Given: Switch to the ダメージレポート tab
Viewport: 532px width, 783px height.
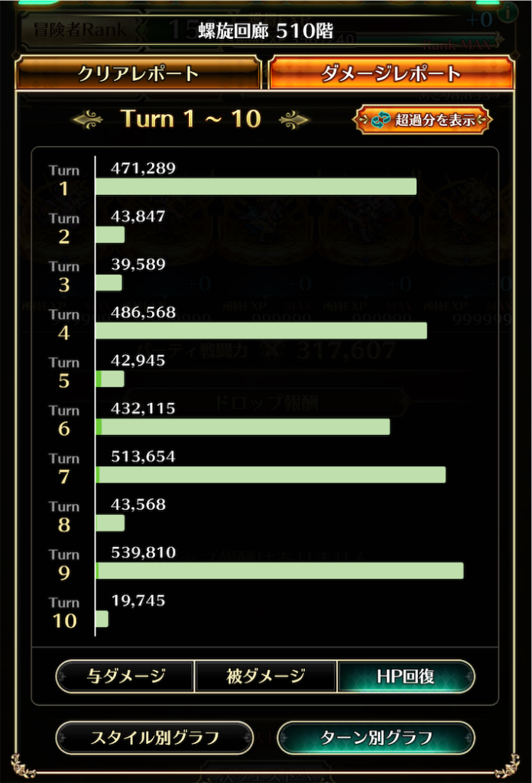Looking at the screenshot, I should [390, 74].
